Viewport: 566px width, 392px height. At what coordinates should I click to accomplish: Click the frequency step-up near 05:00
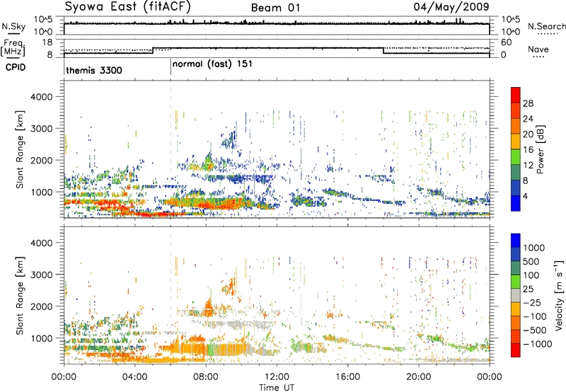154,50
